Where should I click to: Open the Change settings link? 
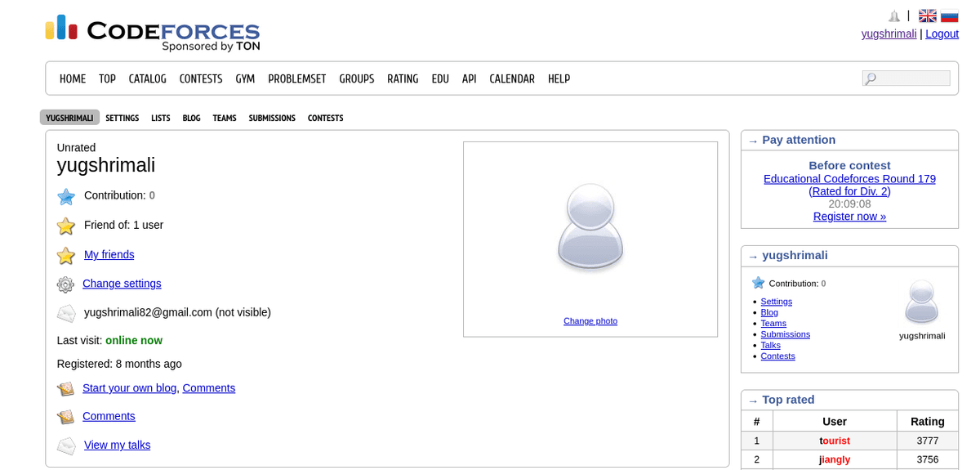tap(122, 283)
